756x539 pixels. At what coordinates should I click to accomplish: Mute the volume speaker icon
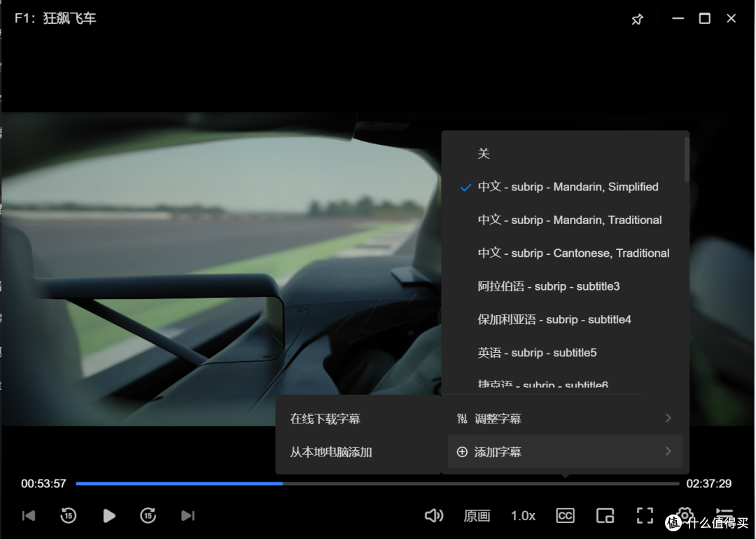click(x=434, y=515)
